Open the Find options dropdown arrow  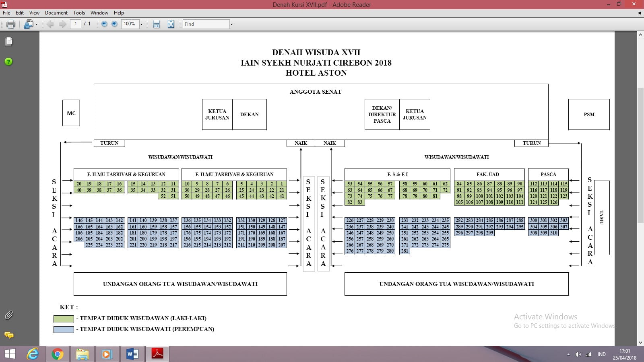[x=231, y=24]
